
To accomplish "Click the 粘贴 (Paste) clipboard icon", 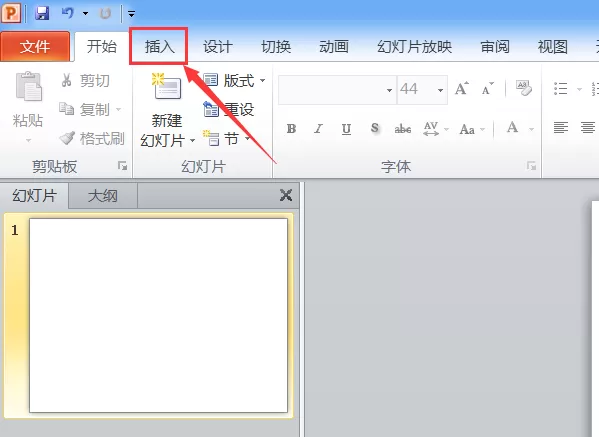I will coord(28,87).
